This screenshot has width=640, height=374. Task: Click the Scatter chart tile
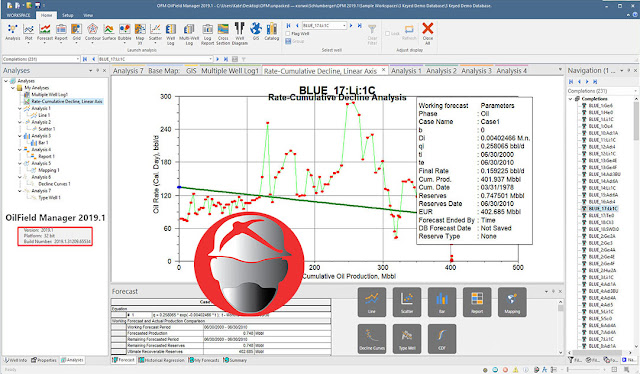point(407,302)
